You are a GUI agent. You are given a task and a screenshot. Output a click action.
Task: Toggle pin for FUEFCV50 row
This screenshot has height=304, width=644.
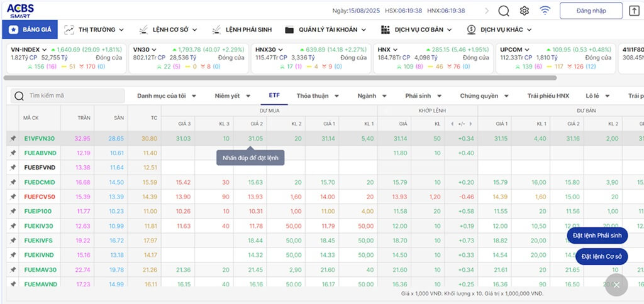tap(13, 197)
